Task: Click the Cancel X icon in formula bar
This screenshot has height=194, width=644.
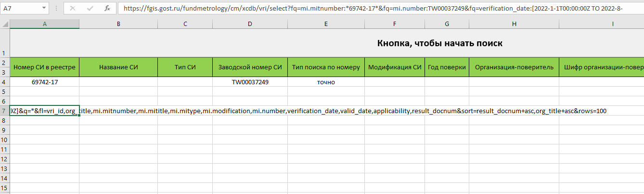Action: [73, 8]
